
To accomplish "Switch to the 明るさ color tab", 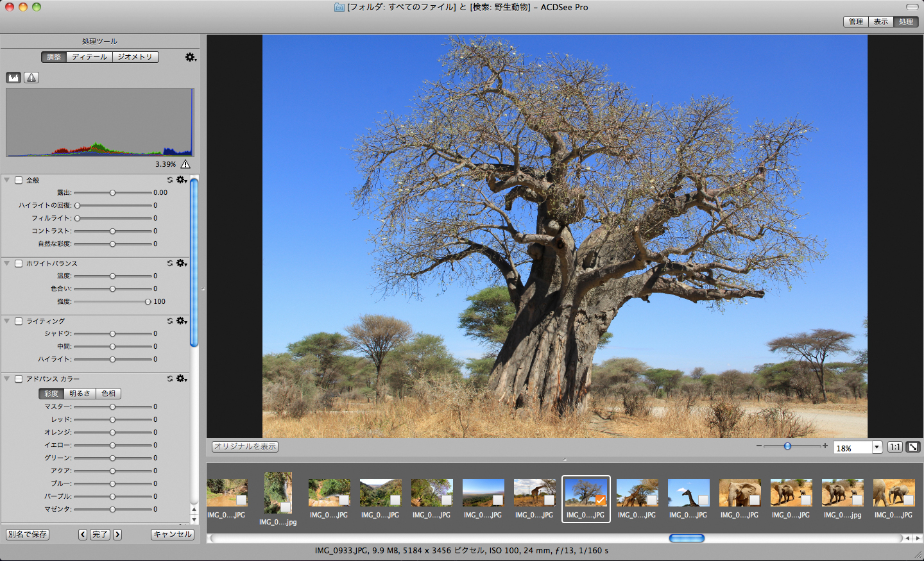I will [x=80, y=394].
